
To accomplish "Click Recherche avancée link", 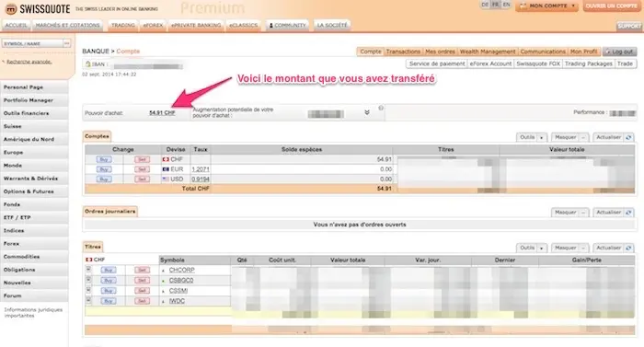I will click(29, 62).
